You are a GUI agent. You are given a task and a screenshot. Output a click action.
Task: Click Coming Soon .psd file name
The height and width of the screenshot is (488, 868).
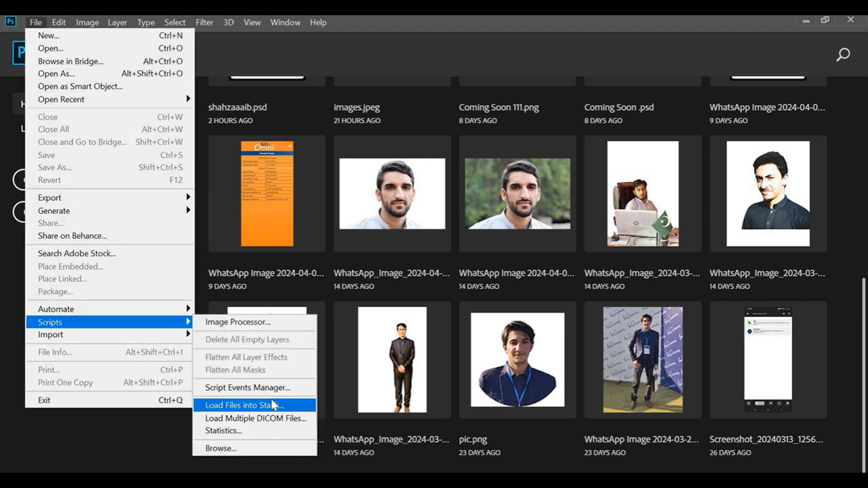619,107
